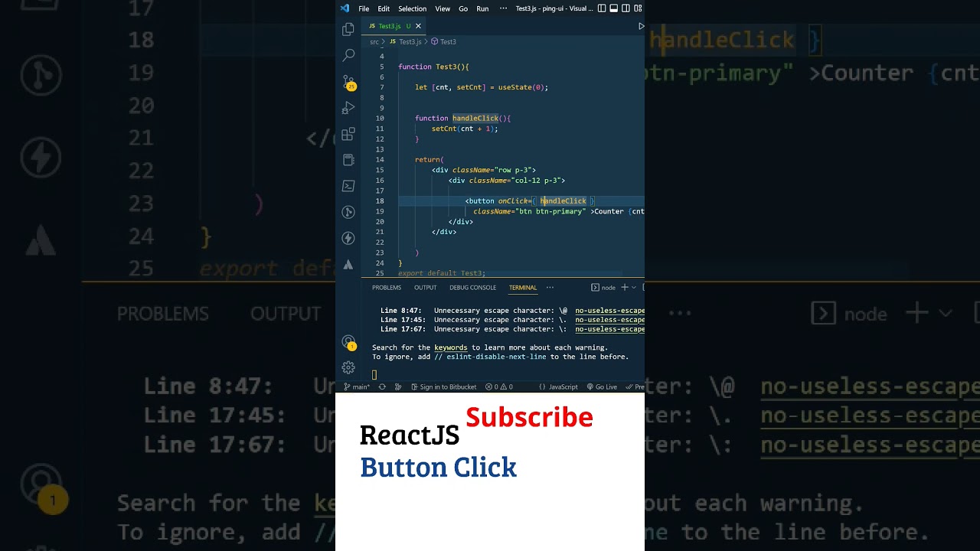The height and width of the screenshot is (551, 980).
Task: Open the terminal icon in activity bar
Action: tap(348, 186)
